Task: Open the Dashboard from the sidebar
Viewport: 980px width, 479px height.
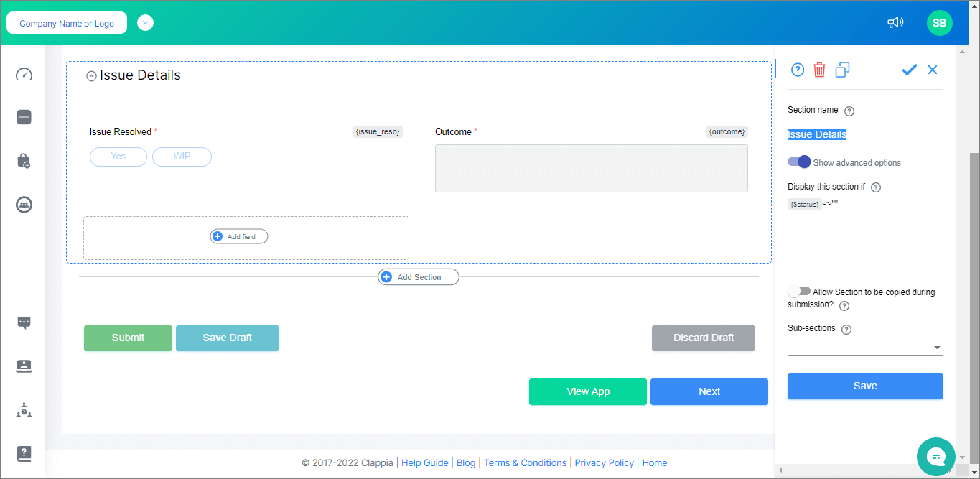Action: 24,74
